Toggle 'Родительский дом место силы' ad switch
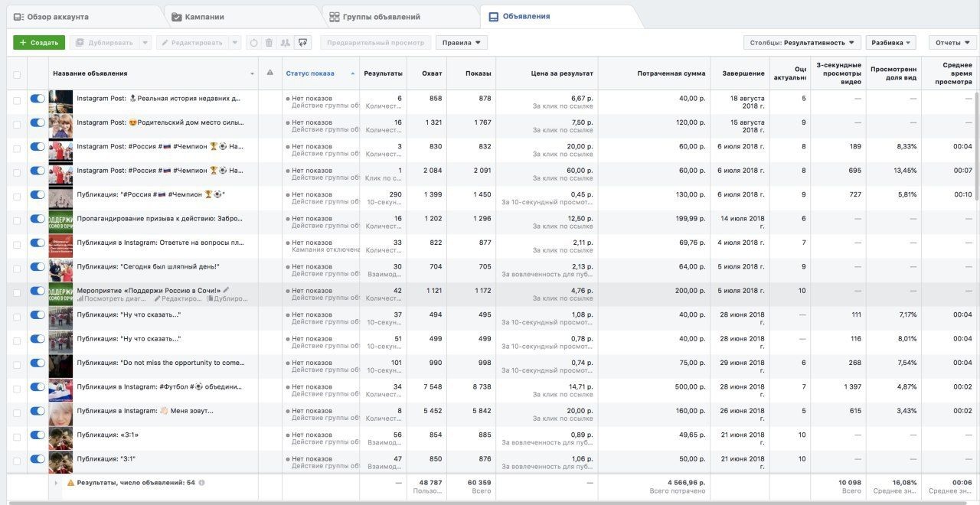980x505 pixels. pyautogui.click(x=38, y=122)
